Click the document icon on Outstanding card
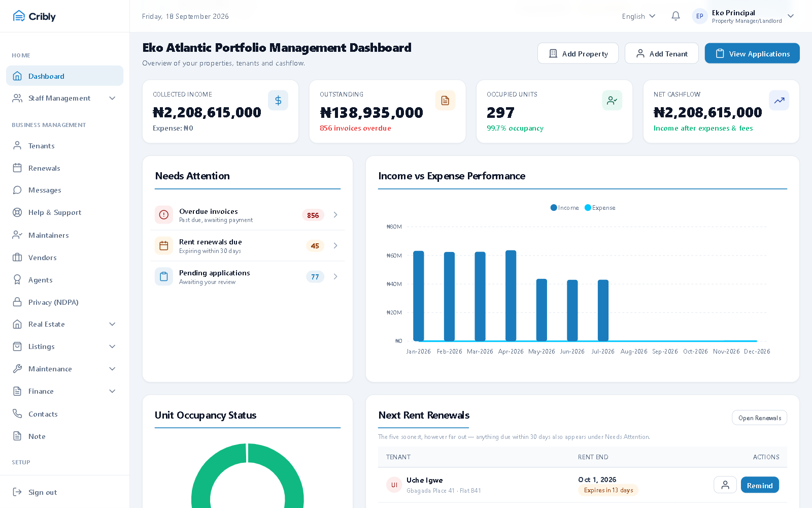Image resolution: width=812 pixels, height=508 pixels. pyautogui.click(x=445, y=101)
